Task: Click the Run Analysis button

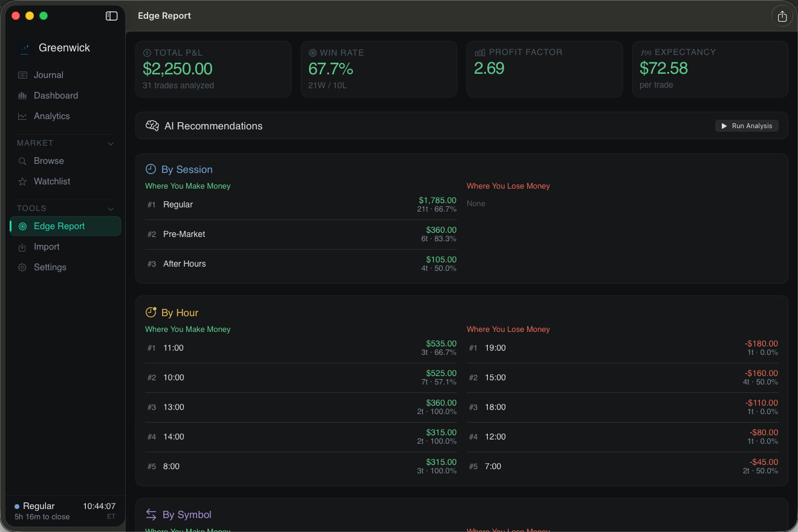Action: click(x=747, y=126)
